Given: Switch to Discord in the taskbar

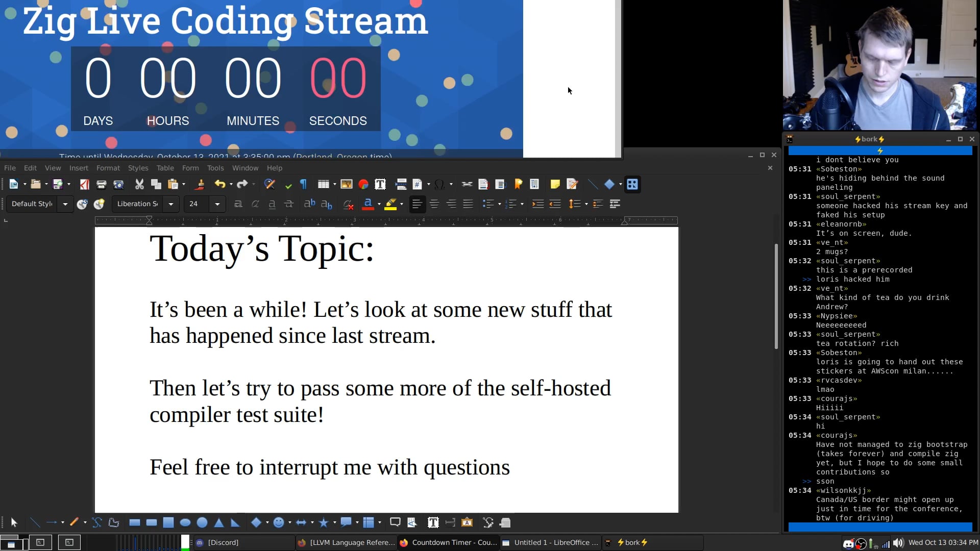Looking at the screenshot, I should point(244,542).
